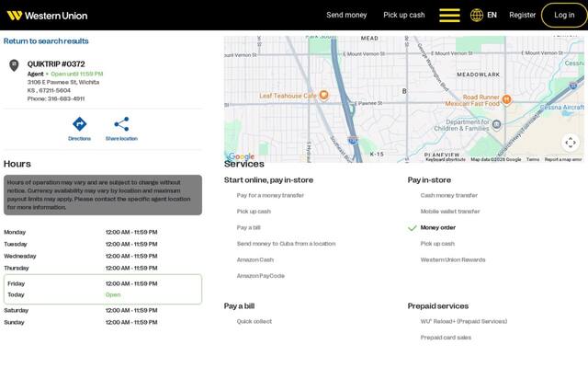Click 'Pay a bill' service item
Image resolution: width=588 pixels, height=368 pixels.
pos(249,227)
